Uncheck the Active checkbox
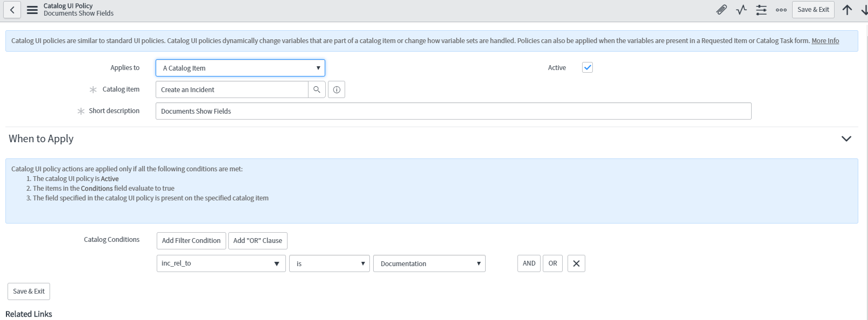 (587, 67)
